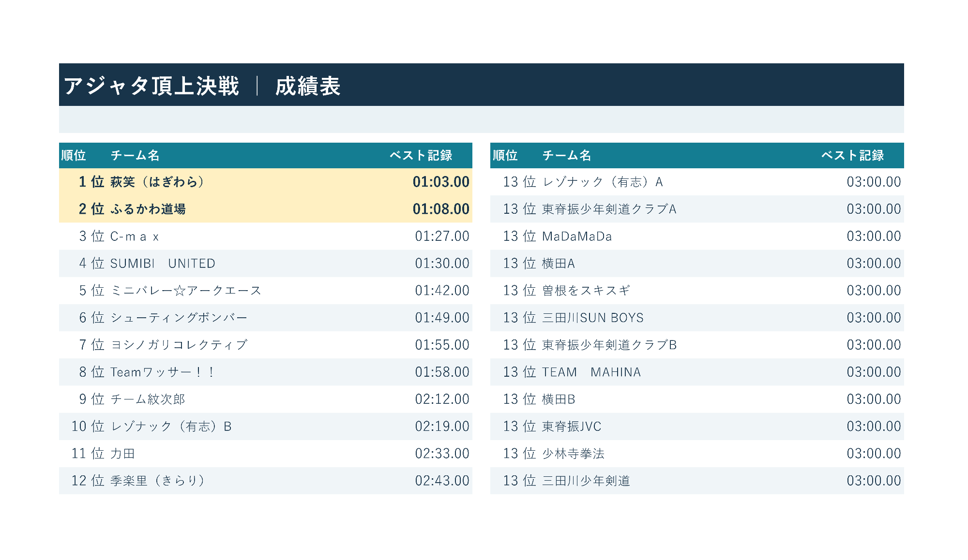Select ミニバレー☆アークエース team name
968x560 pixels.
[186, 291]
